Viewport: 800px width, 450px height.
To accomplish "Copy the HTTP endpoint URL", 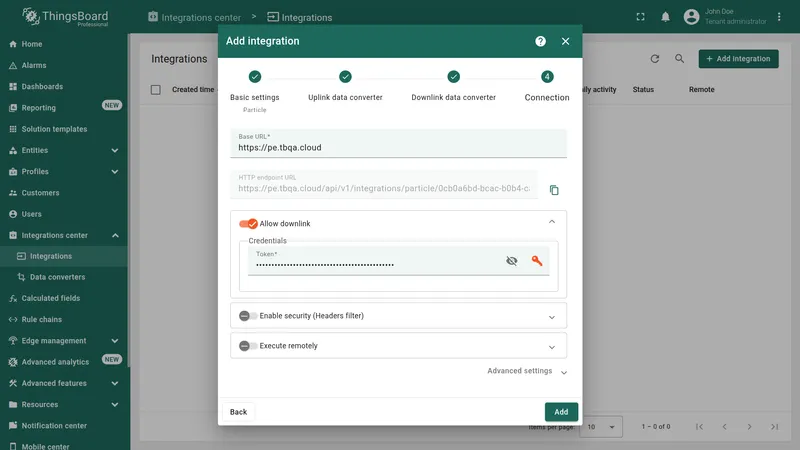I will (554, 190).
